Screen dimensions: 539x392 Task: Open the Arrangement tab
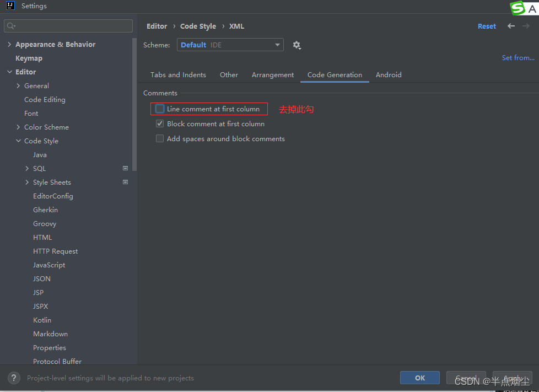point(273,74)
